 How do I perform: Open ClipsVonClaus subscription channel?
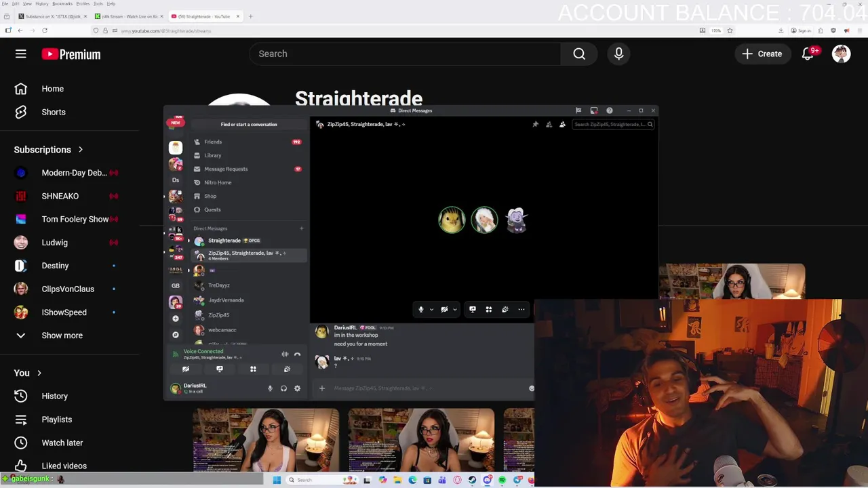coord(66,289)
